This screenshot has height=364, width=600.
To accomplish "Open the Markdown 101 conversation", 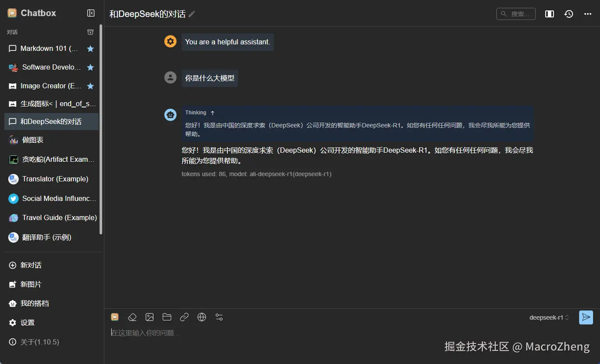I will click(x=51, y=49).
